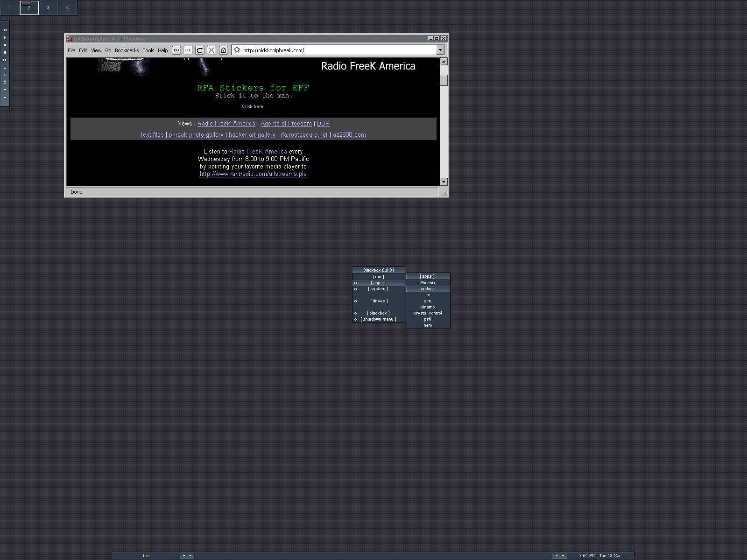Switch to workspace 3 in the pager
747x560 pixels.
click(48, 7)
